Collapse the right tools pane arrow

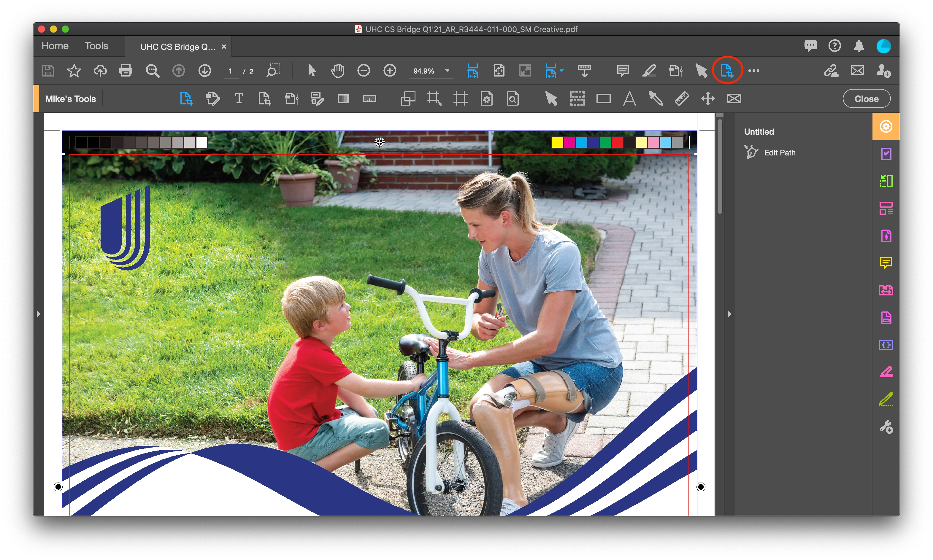click(x=729, y=314)
